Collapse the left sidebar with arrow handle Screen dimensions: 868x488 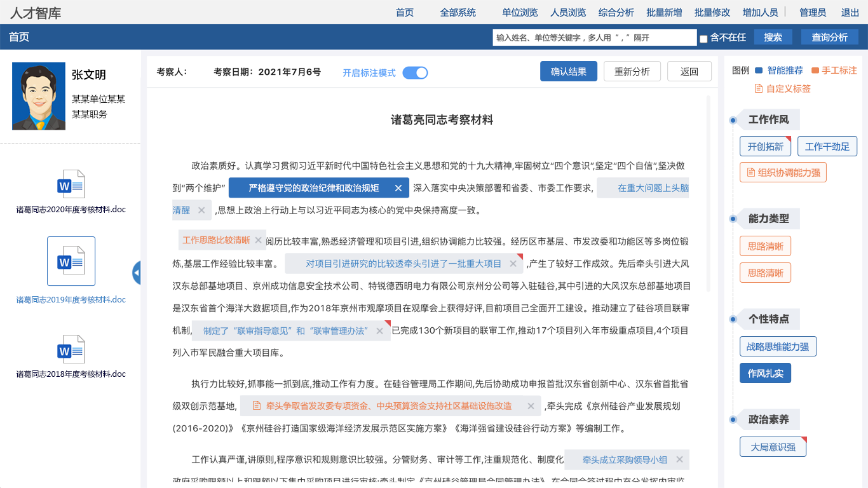[137, 273]
